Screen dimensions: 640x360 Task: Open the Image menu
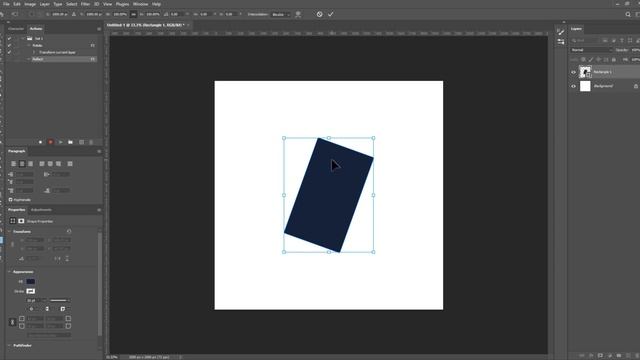click(30, 4)
